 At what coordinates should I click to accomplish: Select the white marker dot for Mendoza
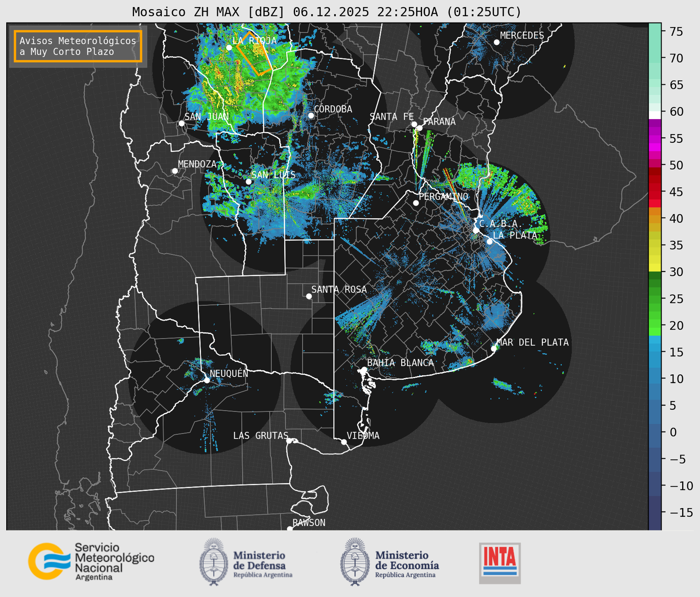point(175,171)
